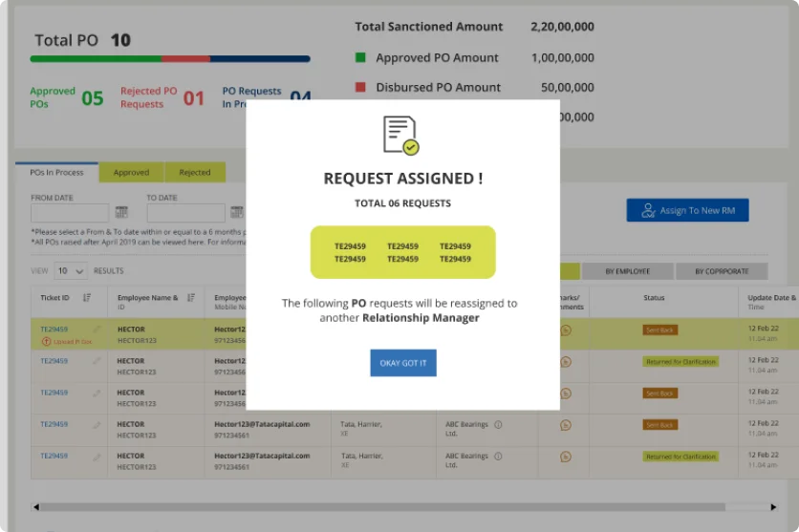Toggle the BY CORPORATE filter
This screenshot has width=799, height=532.
pos(722,271)
